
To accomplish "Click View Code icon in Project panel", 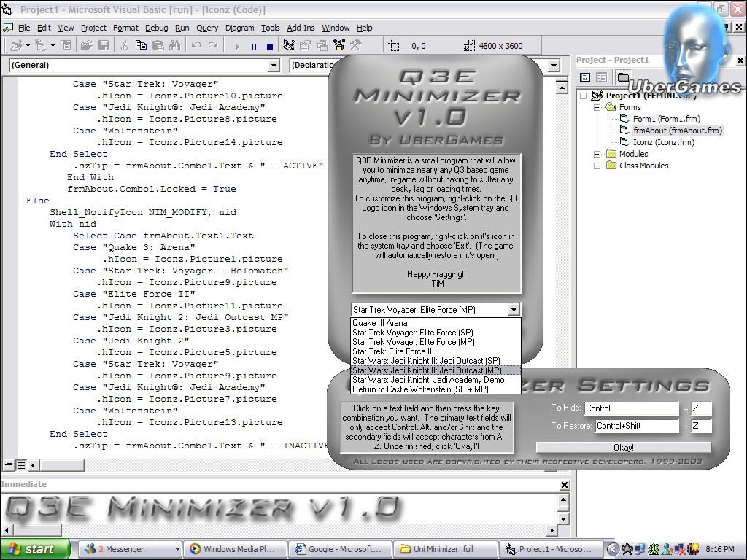I will click(x=585, y=77).
